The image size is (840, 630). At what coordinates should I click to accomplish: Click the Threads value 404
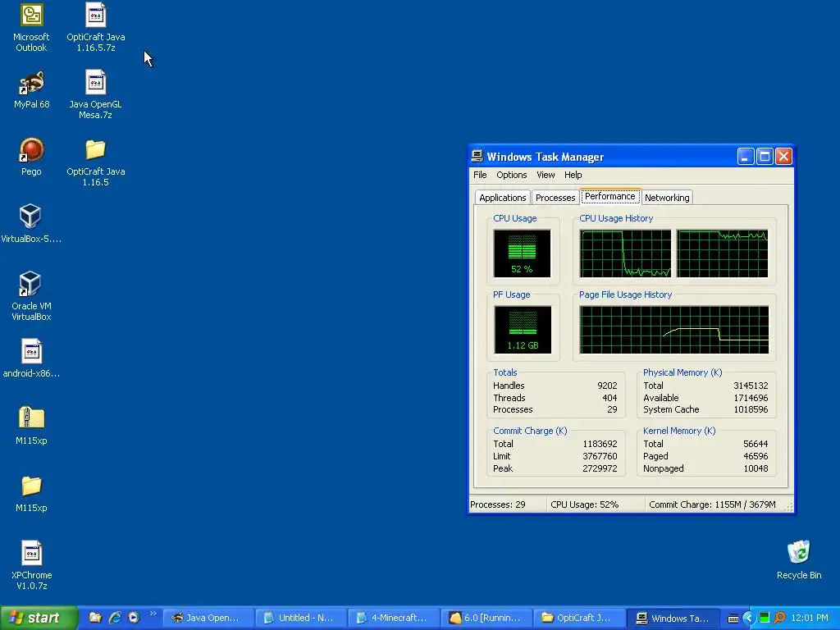pos(609,398)
